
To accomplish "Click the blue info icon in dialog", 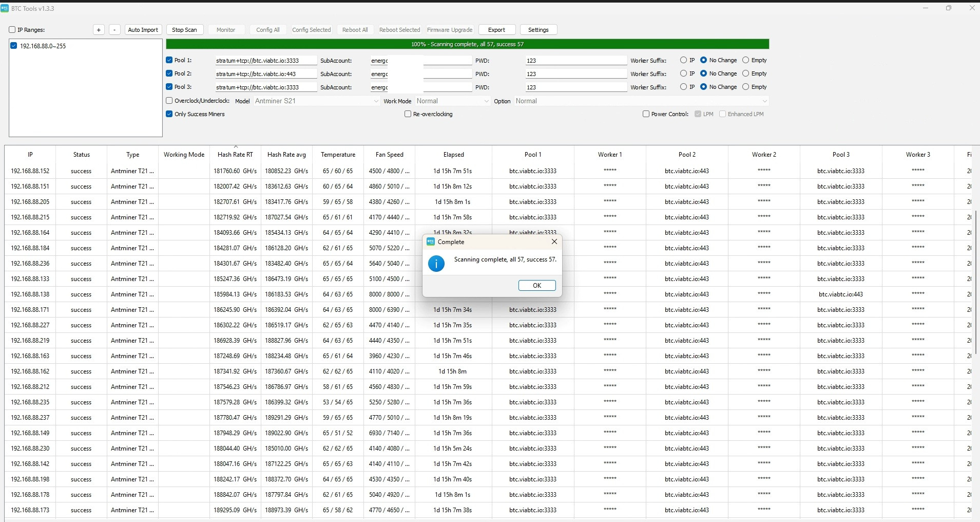I will [436, 264].
